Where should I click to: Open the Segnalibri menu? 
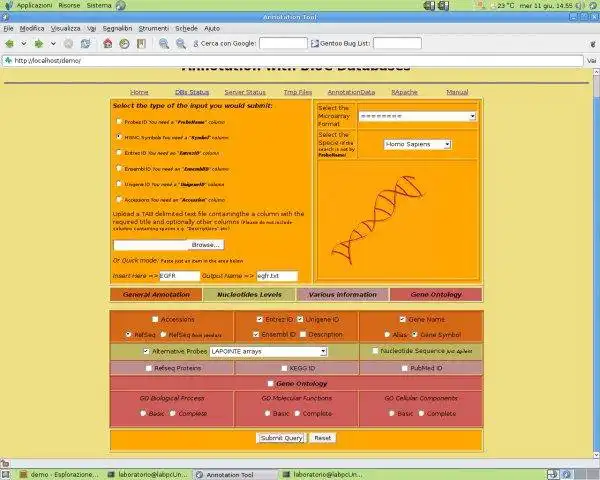pos(117,28)
